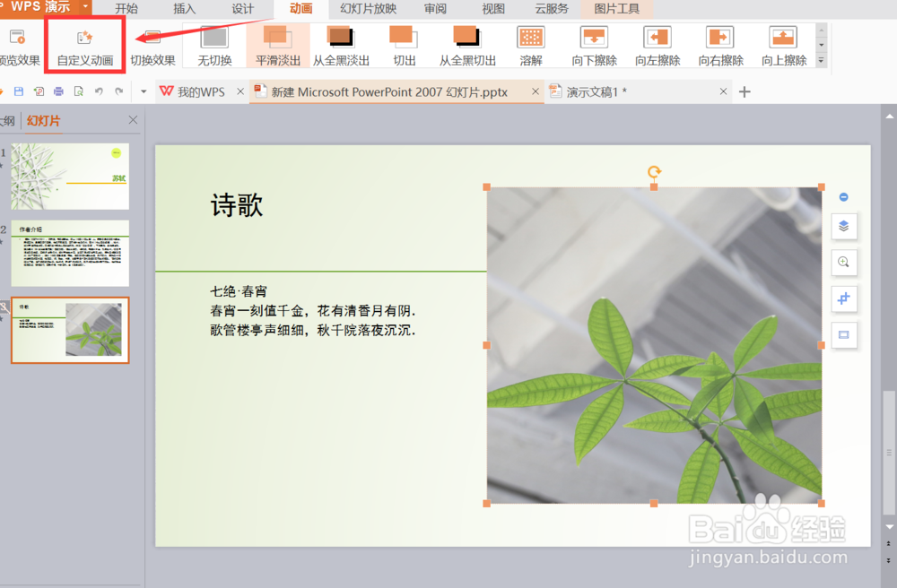Click the rotation handle above the picture
Screen dimensions: 897x588
coord(654,171)
